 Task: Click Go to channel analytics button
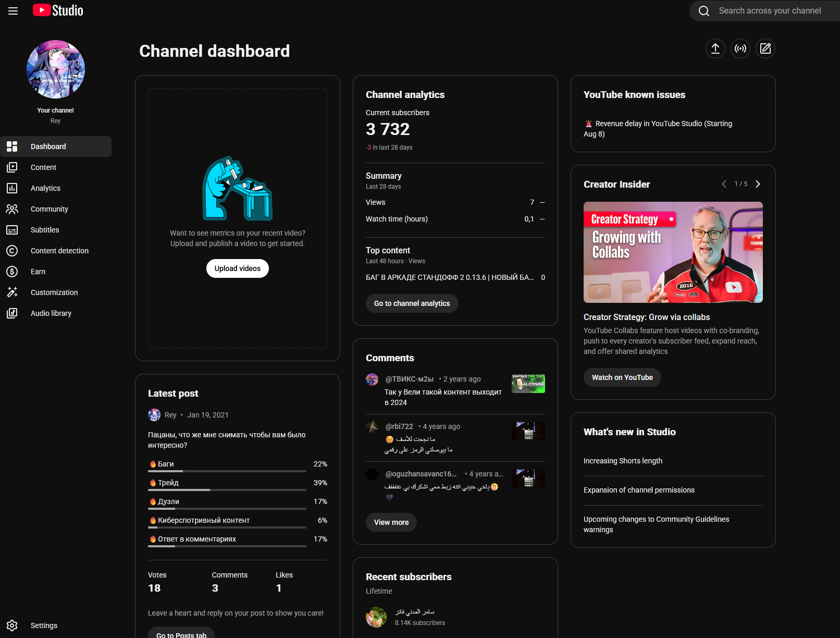click(x=412, y=303)
